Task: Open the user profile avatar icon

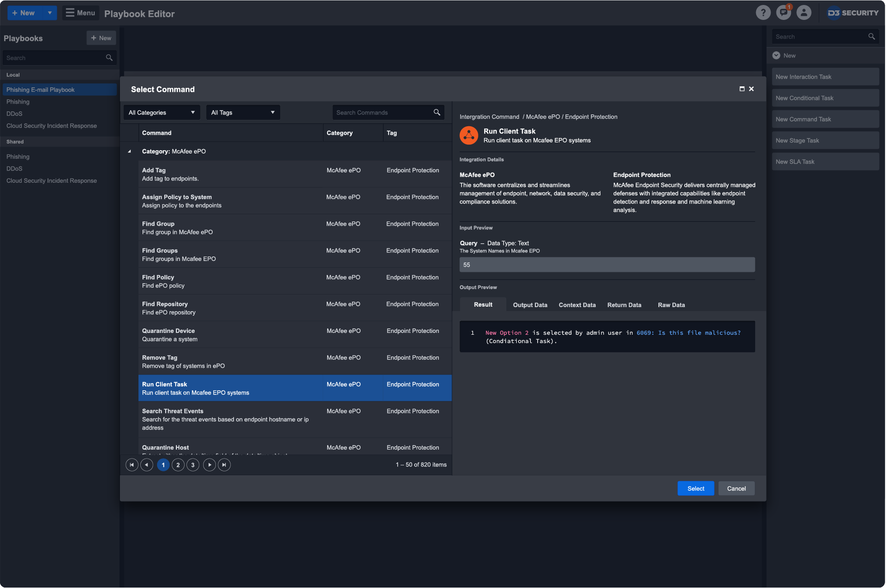Action: 804,13
